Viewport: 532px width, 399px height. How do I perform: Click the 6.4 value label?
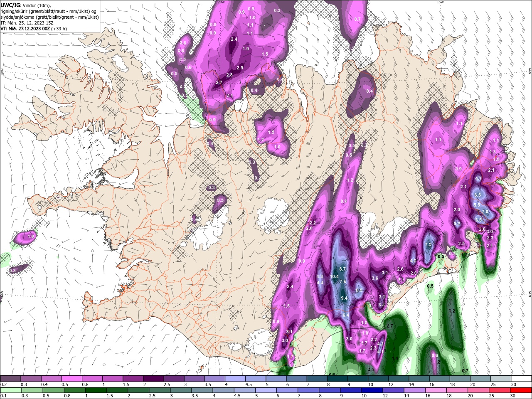pos(346,315)
